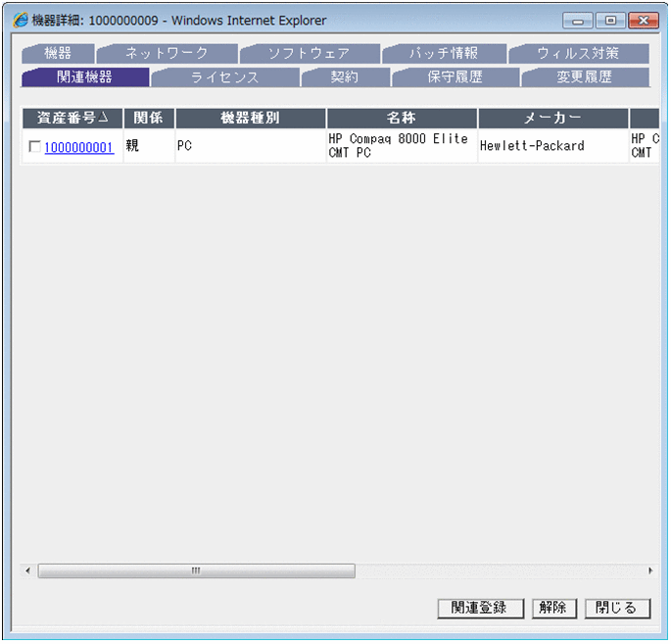Click the horizontal scrollbar right arrow
Viewport: 671px width, 644px height.
650,570
